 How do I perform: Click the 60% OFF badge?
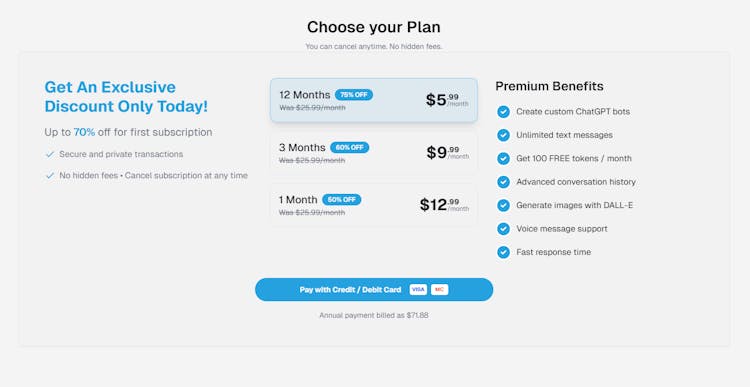[350, 147]
